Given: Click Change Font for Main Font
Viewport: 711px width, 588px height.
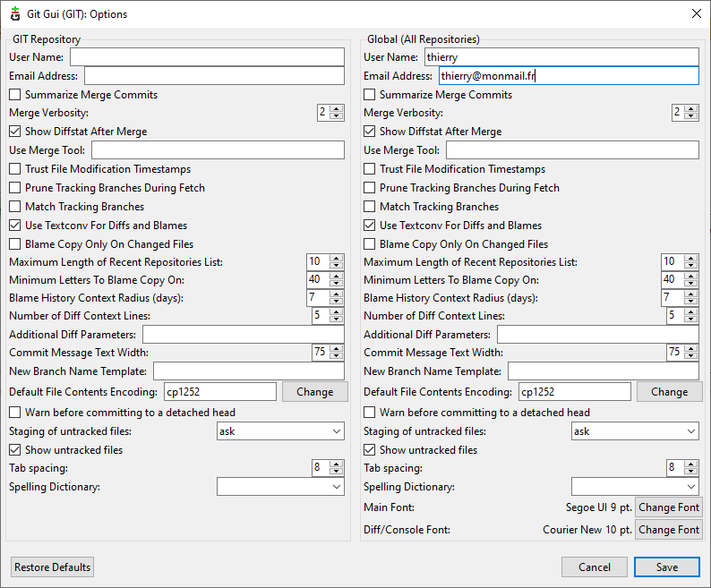Looking at the screenshot, I should click(668, 507).
